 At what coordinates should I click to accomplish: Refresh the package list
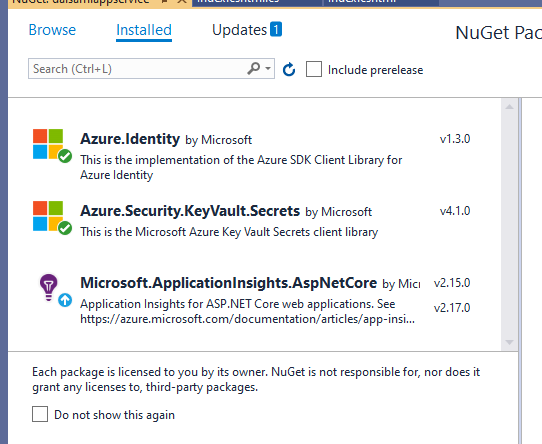pos(289,69)
